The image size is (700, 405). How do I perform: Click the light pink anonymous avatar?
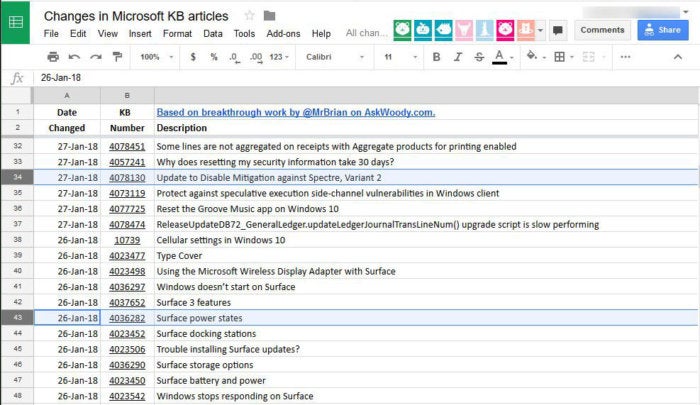point(464,30)
